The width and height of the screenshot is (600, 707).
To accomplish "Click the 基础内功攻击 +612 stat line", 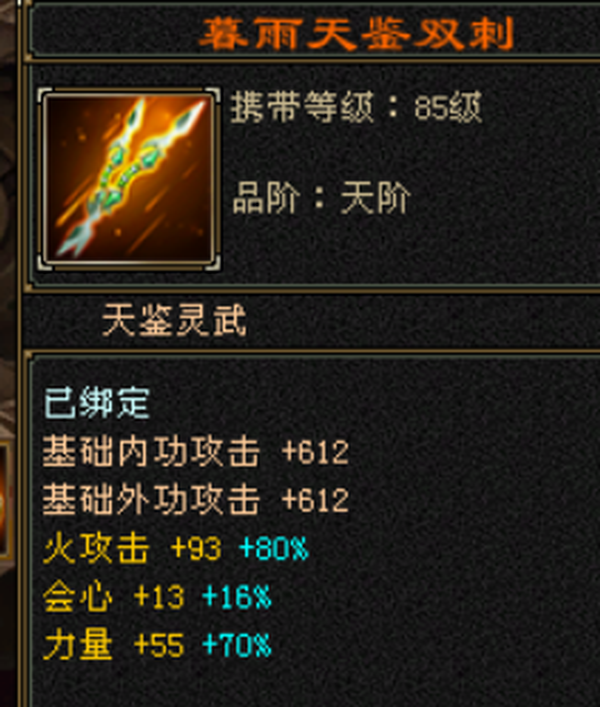I will pos(196,451).
